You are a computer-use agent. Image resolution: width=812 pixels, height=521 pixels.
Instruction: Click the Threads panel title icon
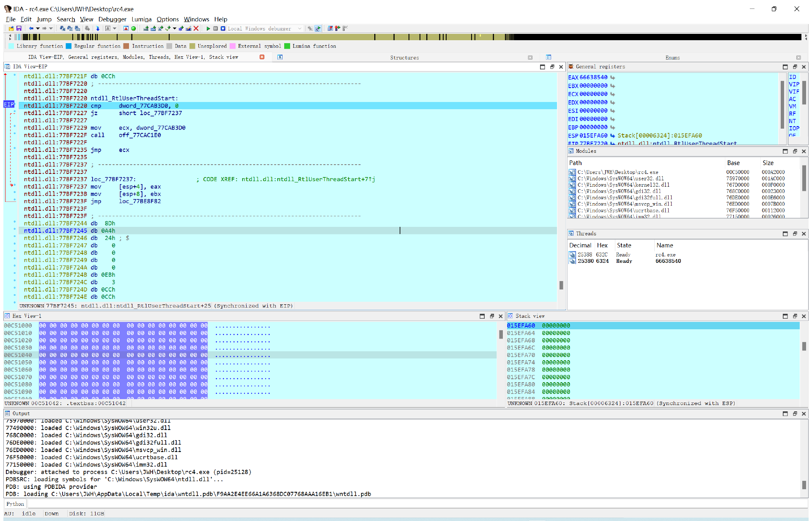(x=571, y=234)
